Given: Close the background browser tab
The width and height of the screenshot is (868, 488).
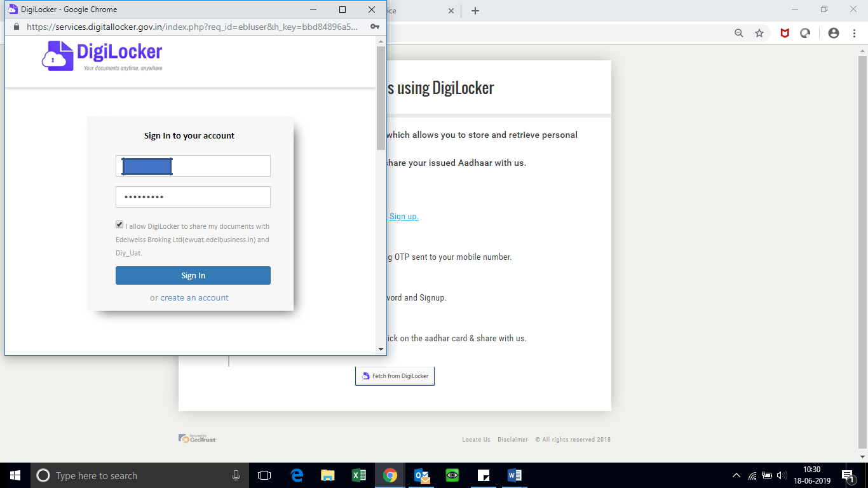Looking at the screenshot, I should click(x=451, y=11).
